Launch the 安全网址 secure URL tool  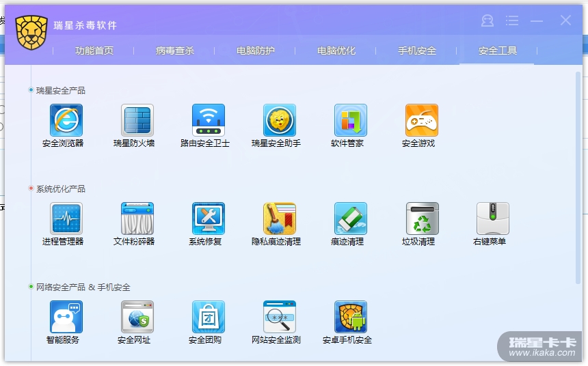137,317
